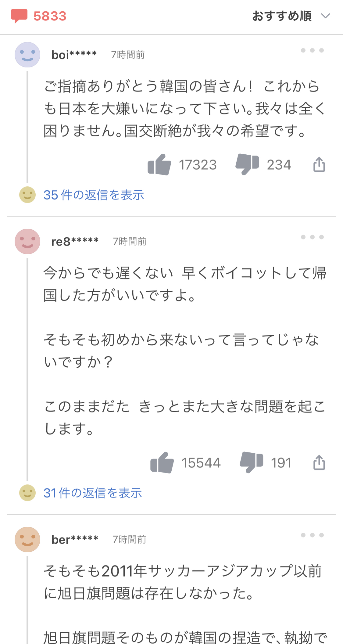Tap ber***** orange avatar
Image resolution: width=343 pixels, height=644 pixels.
(x=27, y=539)
